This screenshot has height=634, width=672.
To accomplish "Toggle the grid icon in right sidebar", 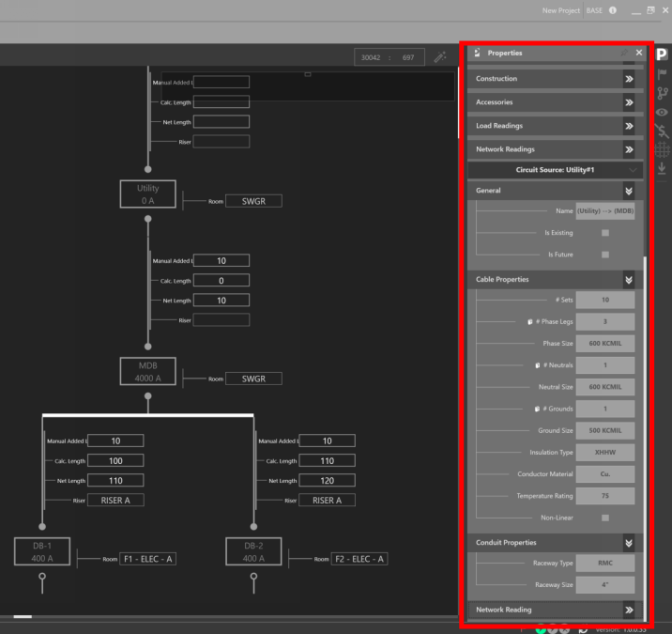I will [x=662, y=149].
